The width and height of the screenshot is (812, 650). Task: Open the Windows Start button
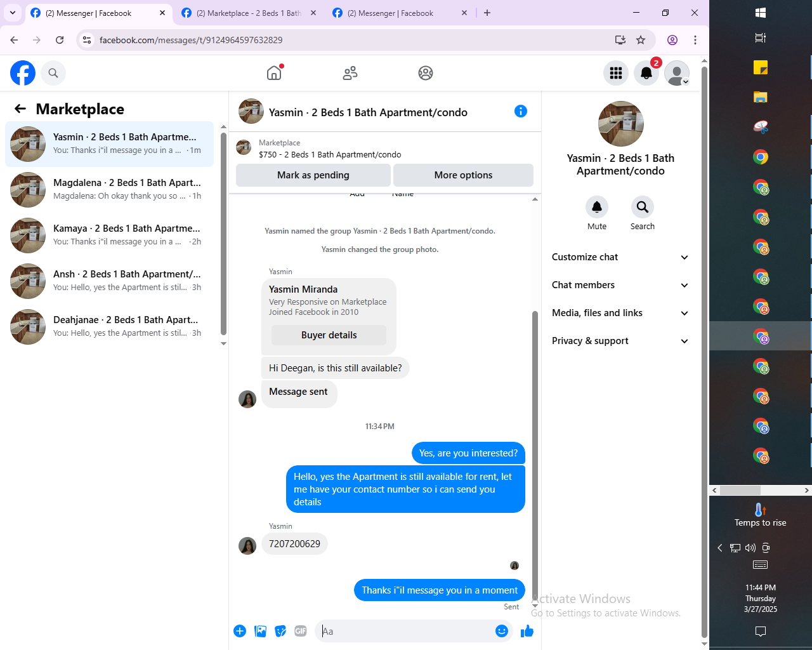click(761, 13)
